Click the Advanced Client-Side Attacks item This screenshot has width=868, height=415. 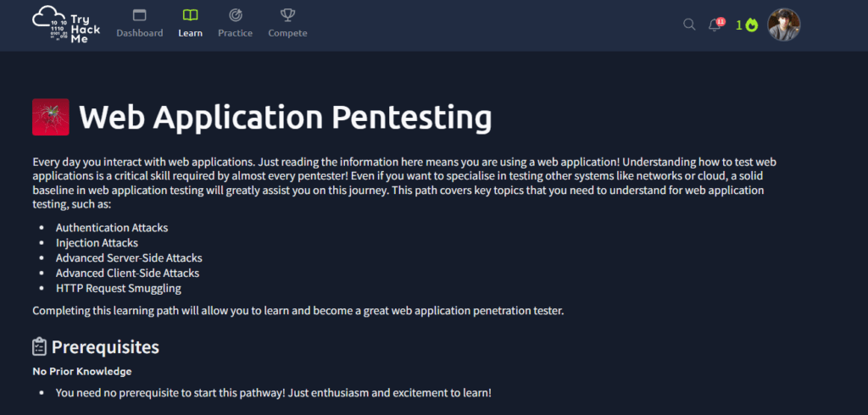127,273
